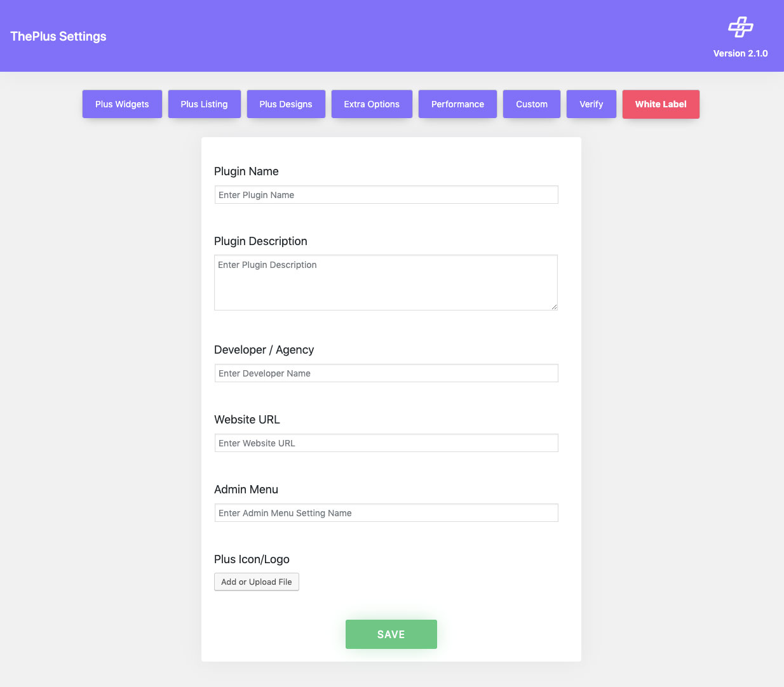
Task: Select the Performance tab
Action: (x=457, y=104)
